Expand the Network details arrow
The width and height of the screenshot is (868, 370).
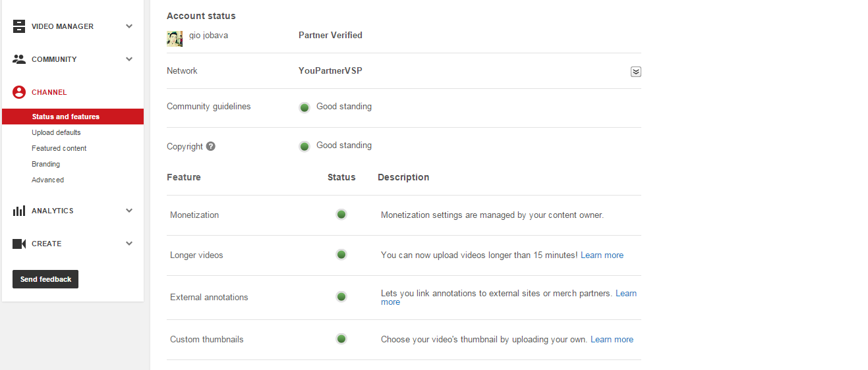tap(636, 72)
